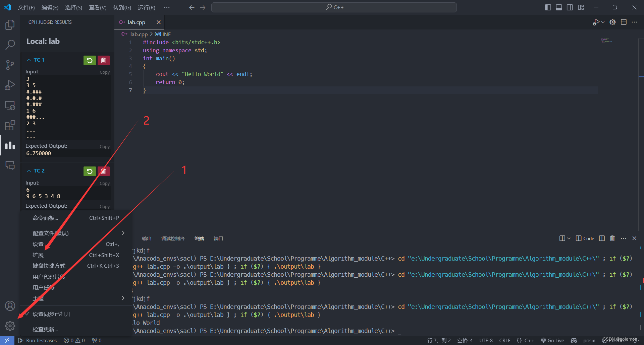Click the Run Code play icon in editor title
The width and height of the screenshot is (644, 345).
pyautogui.click(x=596, y=22)
